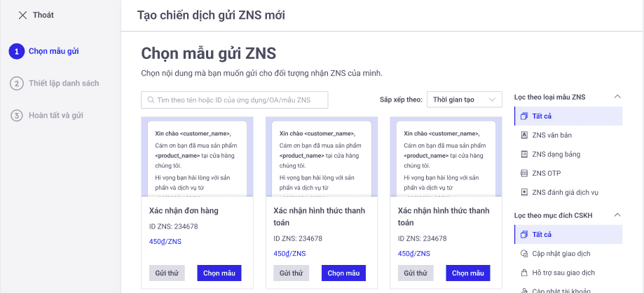Click the ZNS đánh giá dịch vụ icon

click(523, 192)
